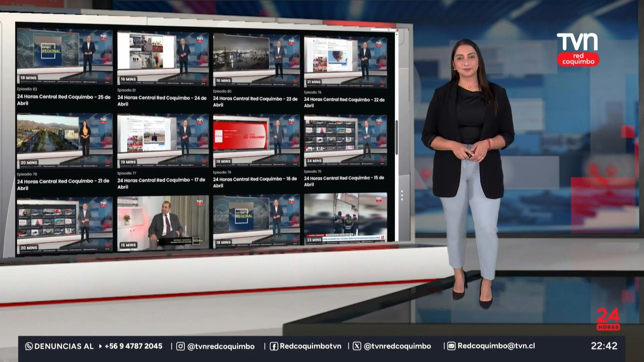Open the 22 de Abril episode thumbnail

[345, 62]
